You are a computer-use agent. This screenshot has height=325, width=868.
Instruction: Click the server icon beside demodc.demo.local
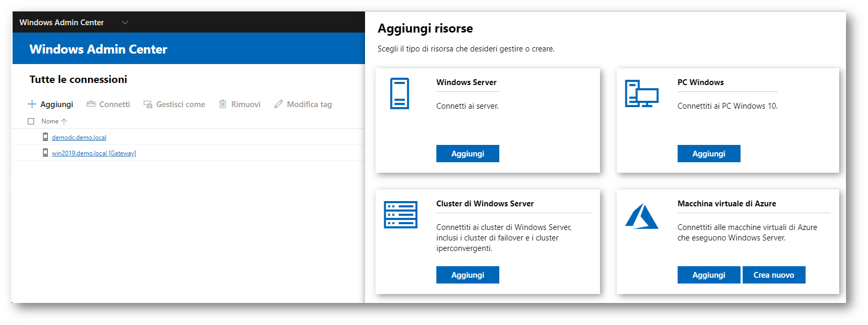[x=46, y=137]
